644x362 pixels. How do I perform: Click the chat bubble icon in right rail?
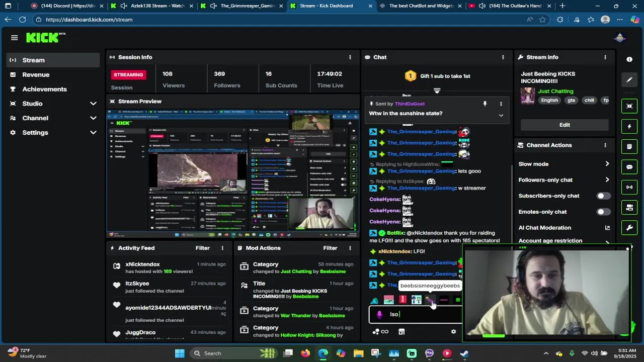pyautogui.click(x=629, y=167)
